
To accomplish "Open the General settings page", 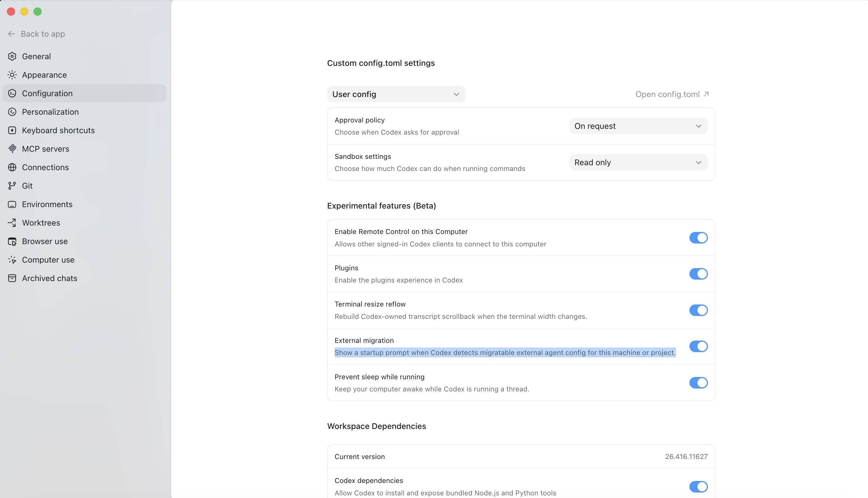I will click(84, 56).
